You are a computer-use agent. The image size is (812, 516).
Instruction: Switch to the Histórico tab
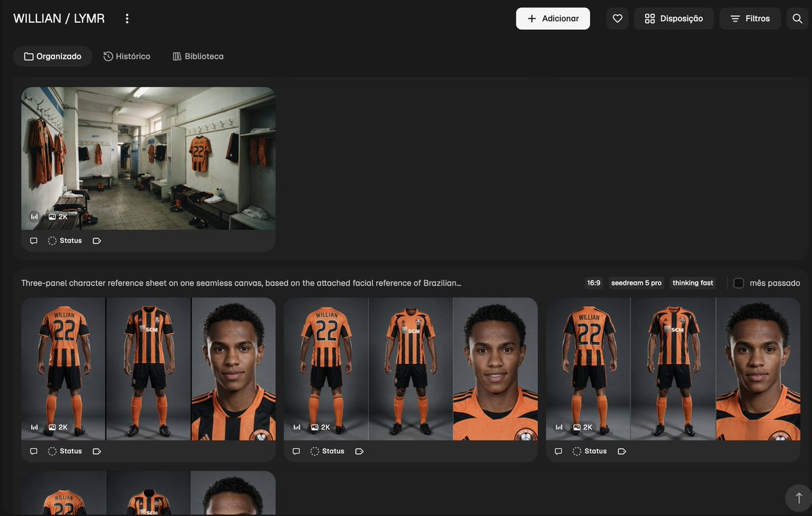(x=127, y=56)
